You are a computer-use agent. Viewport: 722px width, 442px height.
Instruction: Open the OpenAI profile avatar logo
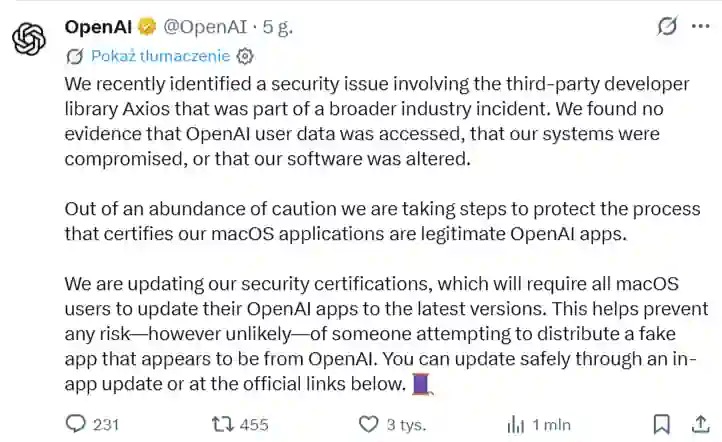(29, 39)
